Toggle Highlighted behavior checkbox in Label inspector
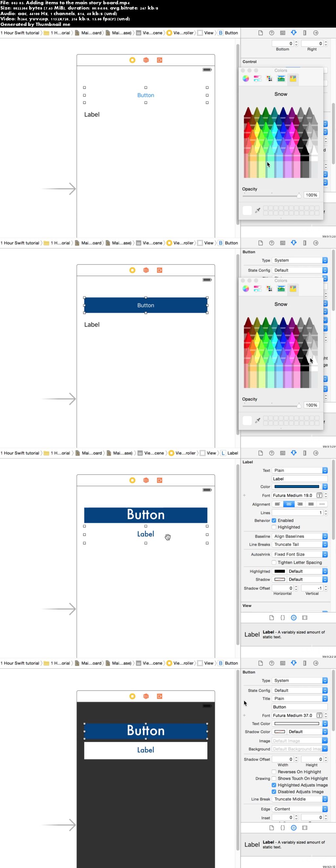The width and height of the screenshot is (336, 868). 274,527
